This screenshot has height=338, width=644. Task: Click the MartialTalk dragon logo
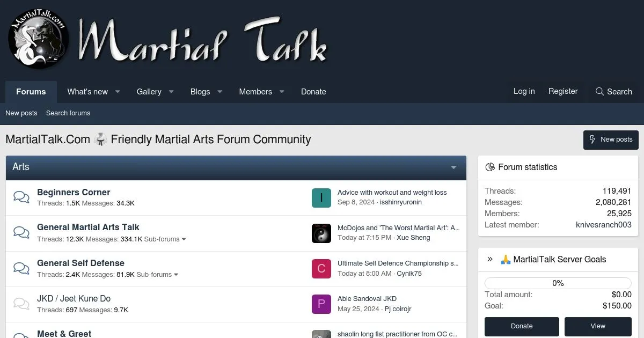point(38,39)
